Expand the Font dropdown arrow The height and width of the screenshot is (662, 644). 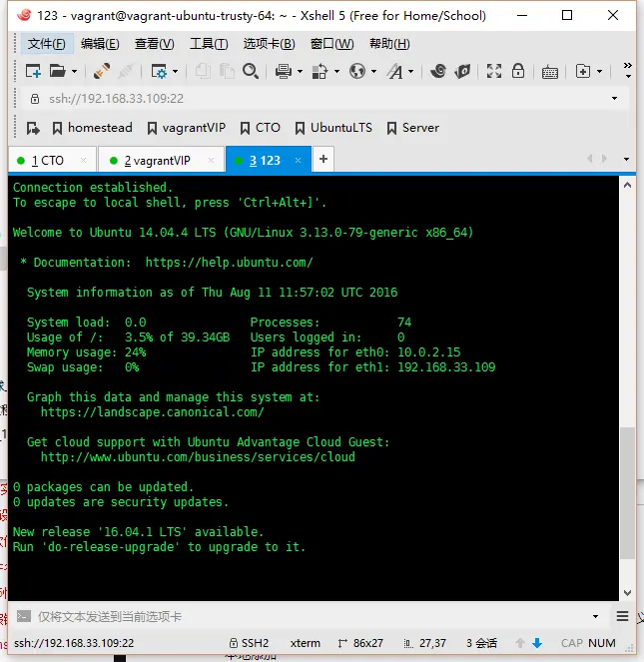(411, 71)
